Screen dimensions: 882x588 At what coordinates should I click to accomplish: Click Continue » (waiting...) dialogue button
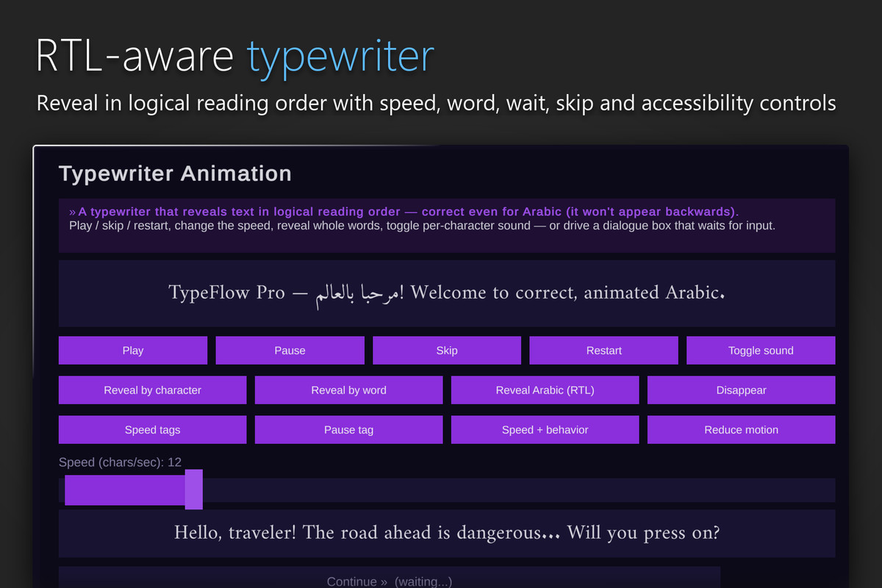[x=390, y=580]
